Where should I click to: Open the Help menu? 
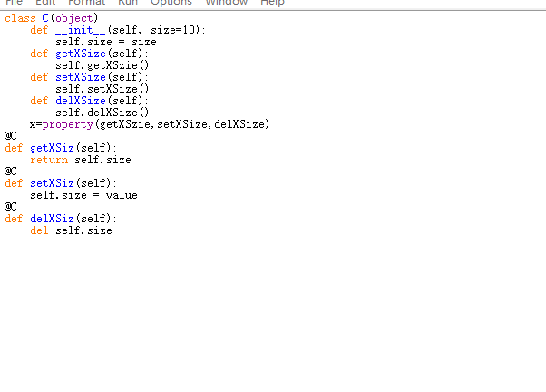tap(272, 3)
